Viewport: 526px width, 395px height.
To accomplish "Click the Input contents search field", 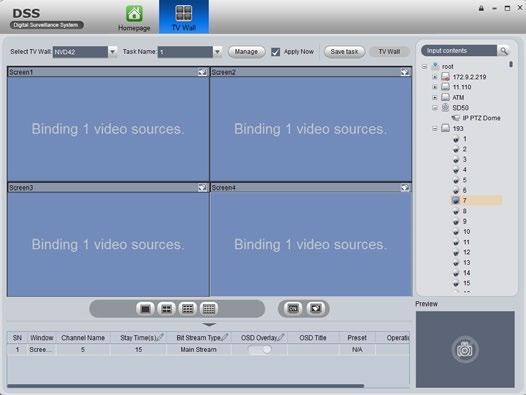I will pyautogui.click(x=459, y=51).
